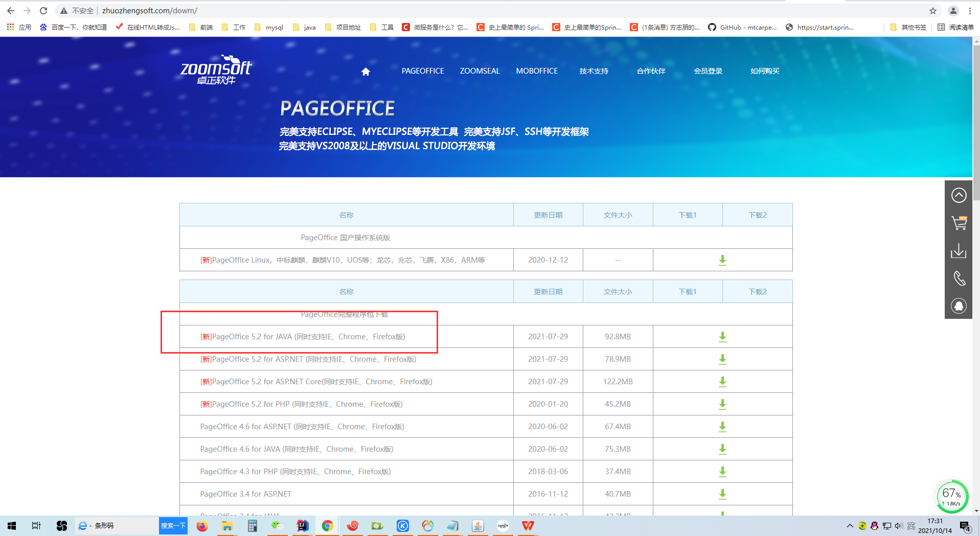
Task: Download PageOffice 4.6 for ASP.NET
Action: pos(722,427)
